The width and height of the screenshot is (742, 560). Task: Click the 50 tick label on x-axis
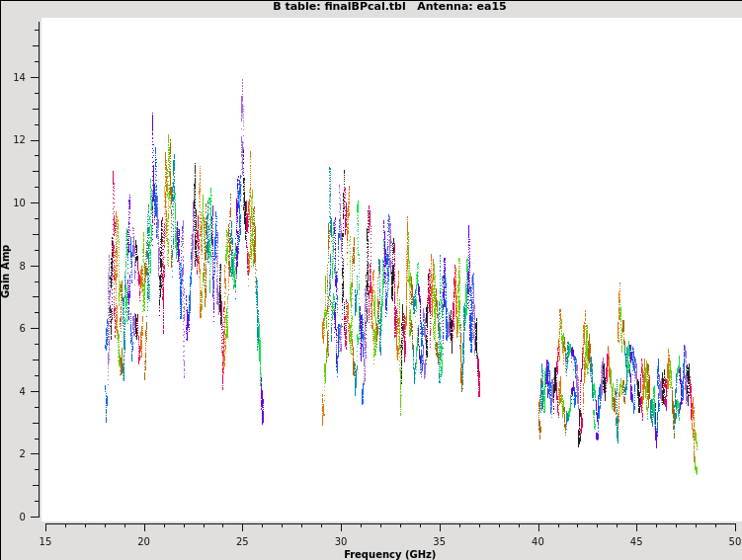point(734,540)
